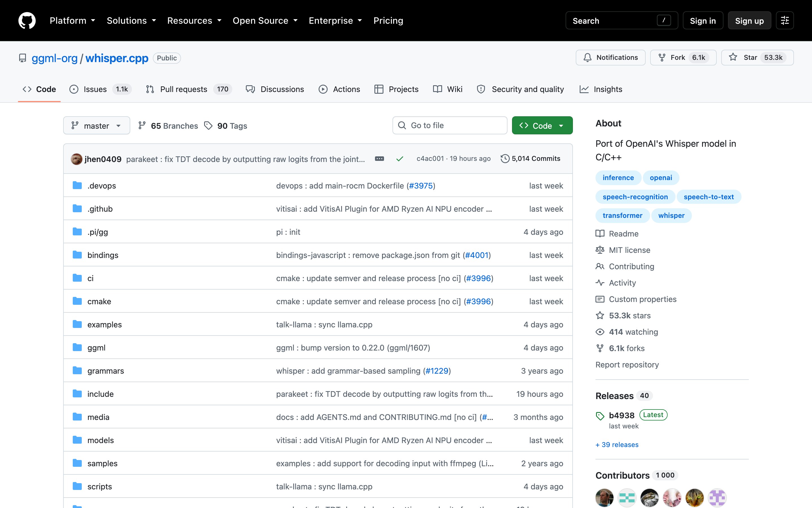The height and width of the screenshot is (508, 812).
Task: Click the speech-recognition topic tag
Action: tap(635, 197)
